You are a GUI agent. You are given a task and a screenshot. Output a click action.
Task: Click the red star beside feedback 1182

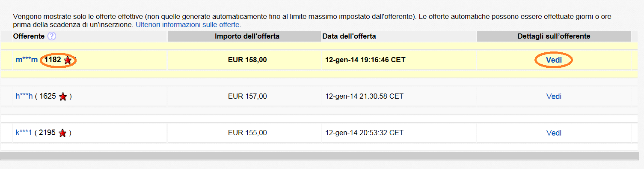point(67,60)
